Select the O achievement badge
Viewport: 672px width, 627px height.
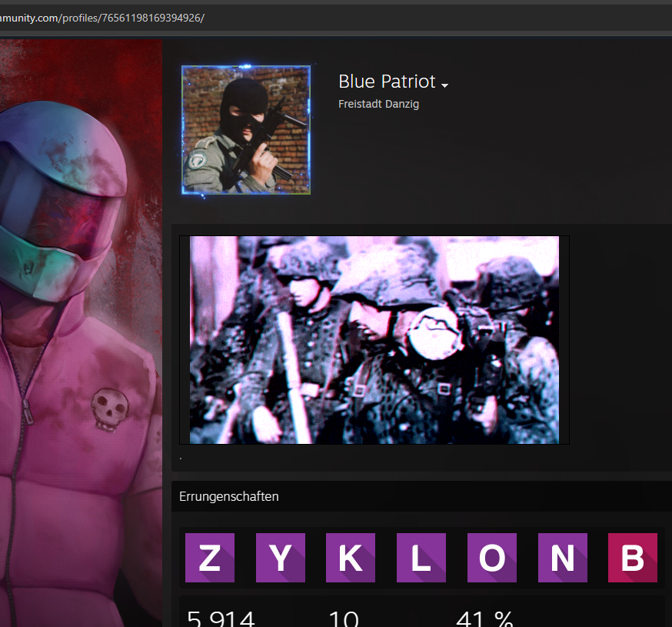[x=492, y=558]
